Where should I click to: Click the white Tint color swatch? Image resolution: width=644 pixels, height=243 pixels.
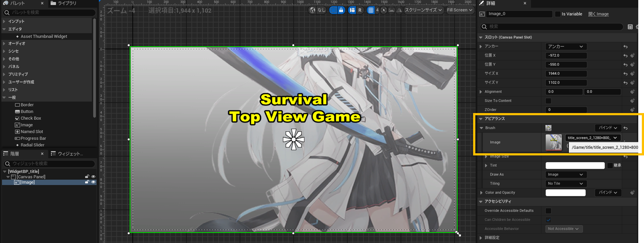coord(575,165)
